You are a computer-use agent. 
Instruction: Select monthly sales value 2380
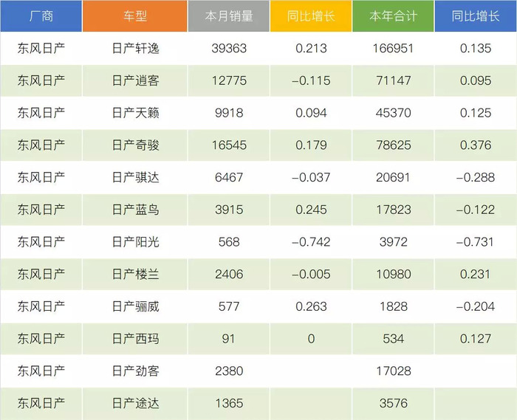pyautogui.click(x=229, y=371)
